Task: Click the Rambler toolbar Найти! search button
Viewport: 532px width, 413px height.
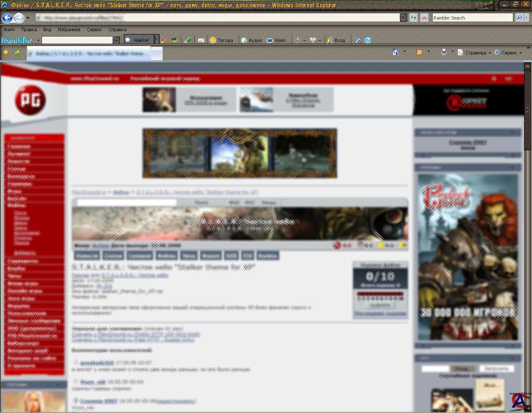Action: pyautogui.click(x=138, y=40)
